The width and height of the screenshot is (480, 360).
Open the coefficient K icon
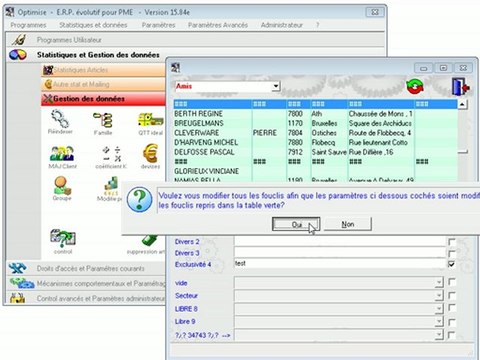[112, 153]
